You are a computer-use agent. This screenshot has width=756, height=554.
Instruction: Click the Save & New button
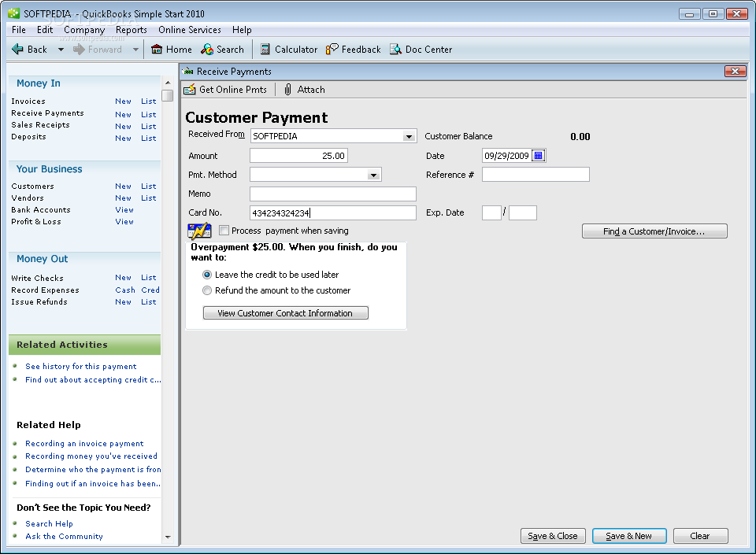[629, 536]
